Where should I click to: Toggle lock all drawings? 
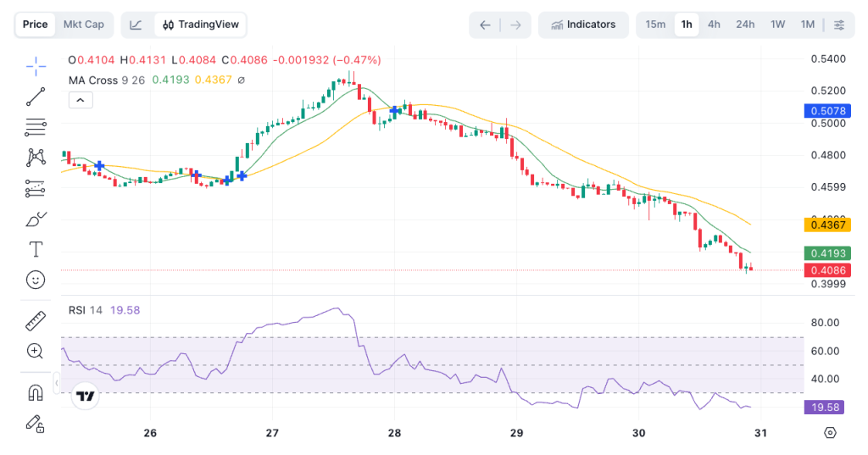(36, 423)
